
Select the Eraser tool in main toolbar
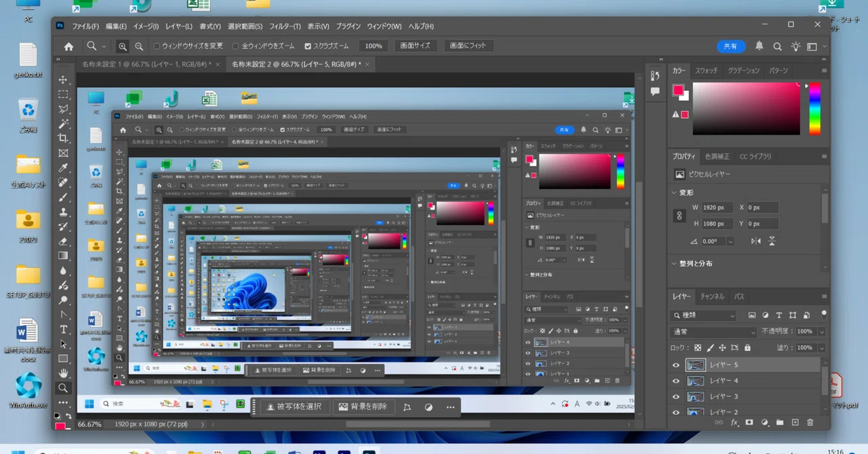pos(63,241)
